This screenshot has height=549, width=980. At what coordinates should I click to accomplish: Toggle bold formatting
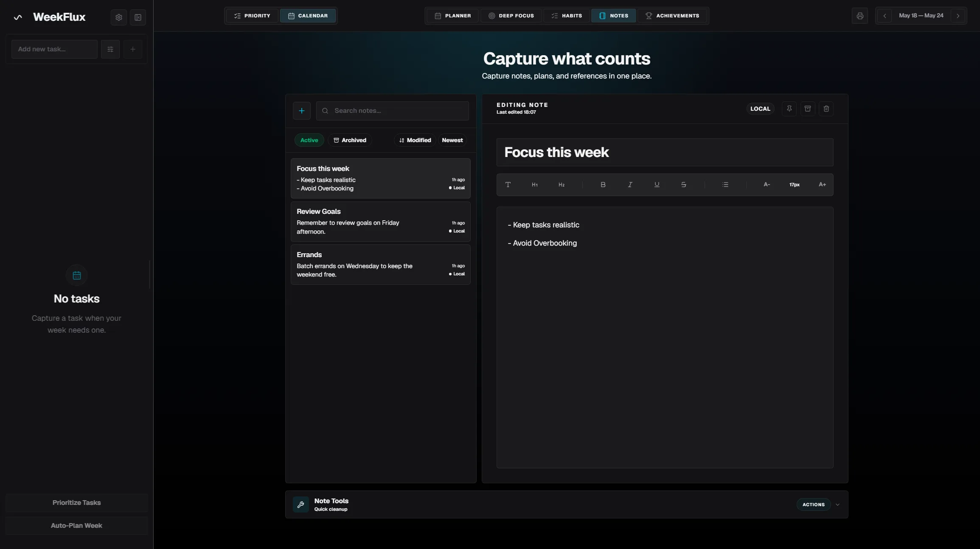point(603,185)
